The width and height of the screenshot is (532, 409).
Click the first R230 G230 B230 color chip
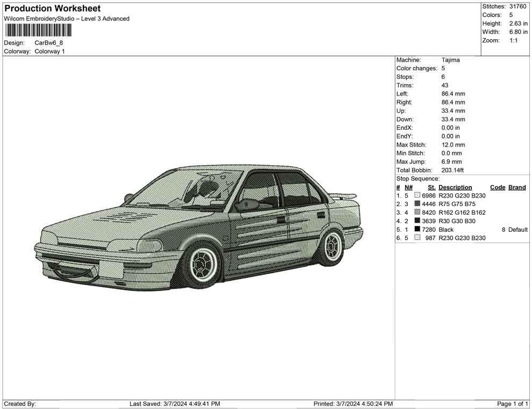[x=417, y=195]
